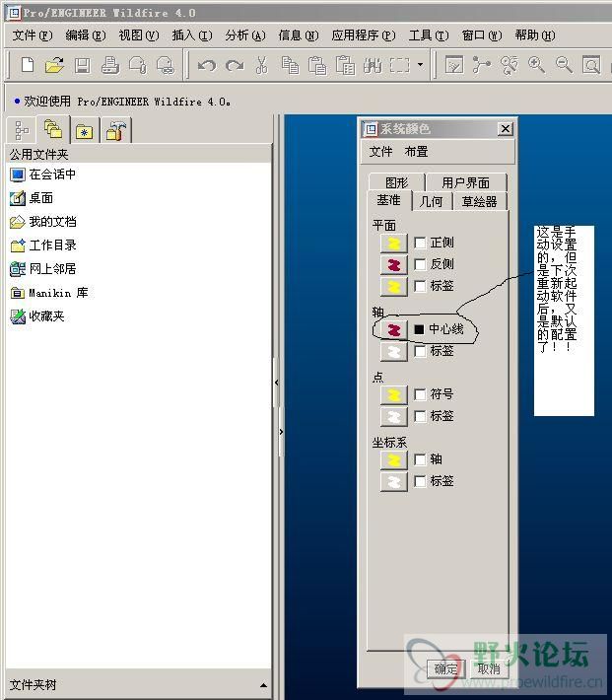Collapse navigator with left arrow on the divider
This screenshot has height=700, width=612.
277,383
